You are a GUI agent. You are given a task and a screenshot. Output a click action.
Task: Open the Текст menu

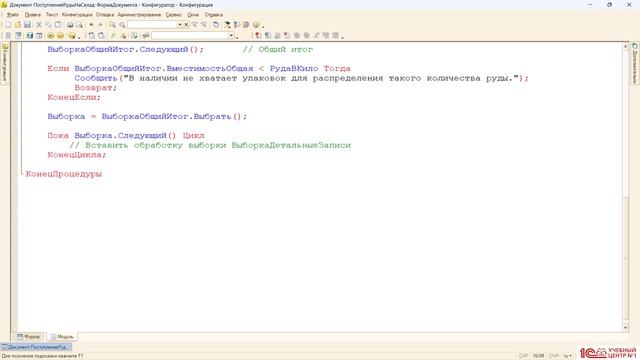click(x=52, y=15)
